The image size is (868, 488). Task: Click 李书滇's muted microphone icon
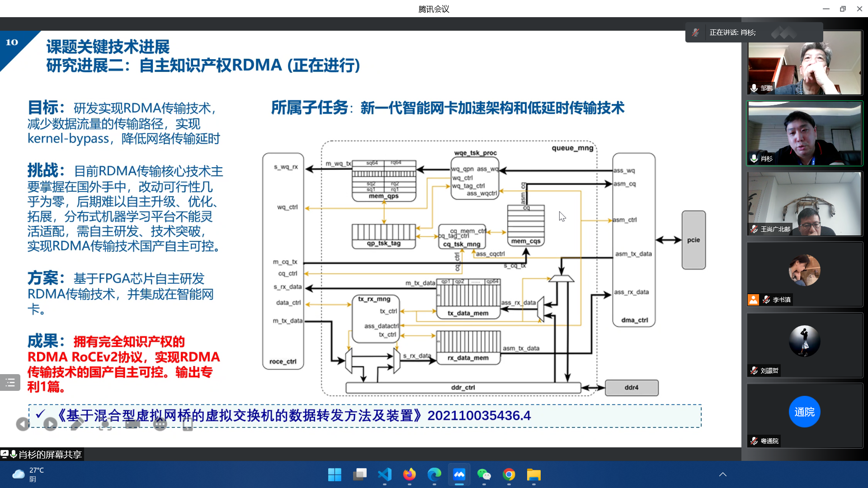[766, 300]
